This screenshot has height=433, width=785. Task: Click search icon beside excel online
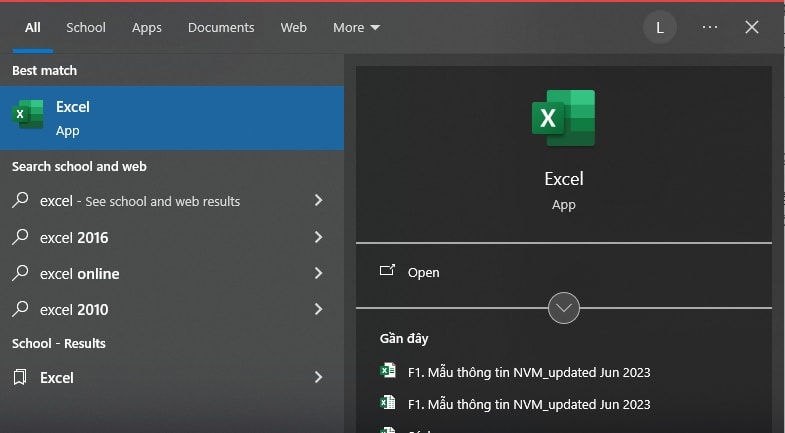(20, 273)
